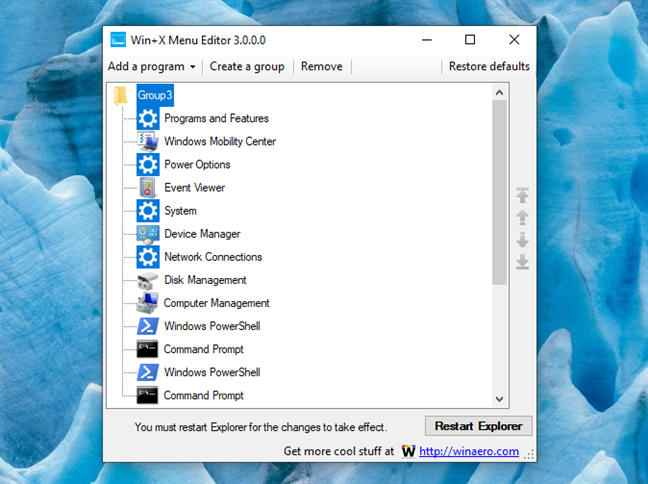
Task: Select the Event Viewer entry
Action: pos(195,188)
